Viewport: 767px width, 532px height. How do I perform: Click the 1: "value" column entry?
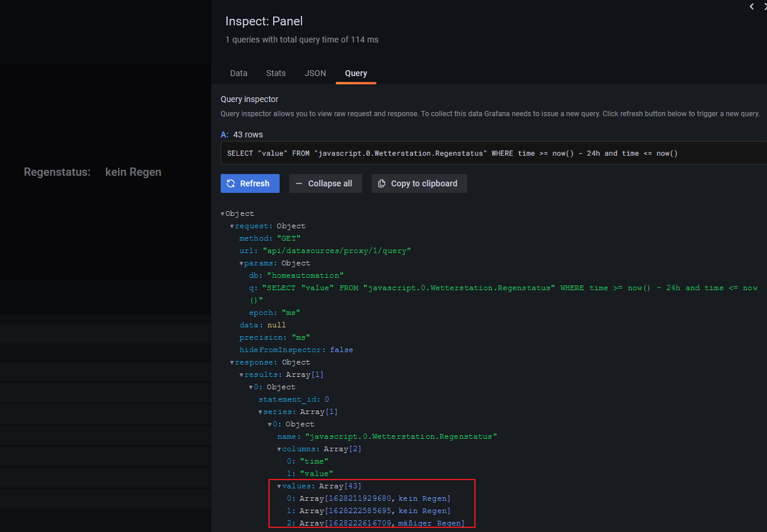[x=310, y=474]
